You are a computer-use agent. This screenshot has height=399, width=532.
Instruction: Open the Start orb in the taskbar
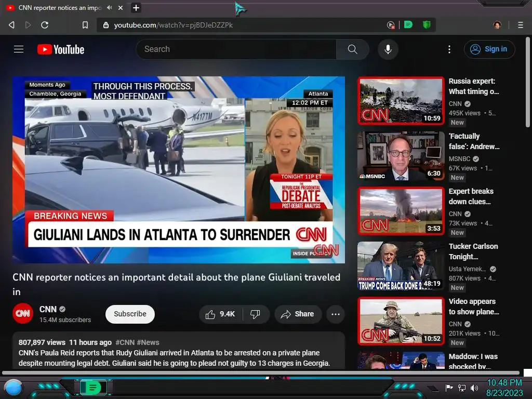pyautogui.click(x=13, y=388)
